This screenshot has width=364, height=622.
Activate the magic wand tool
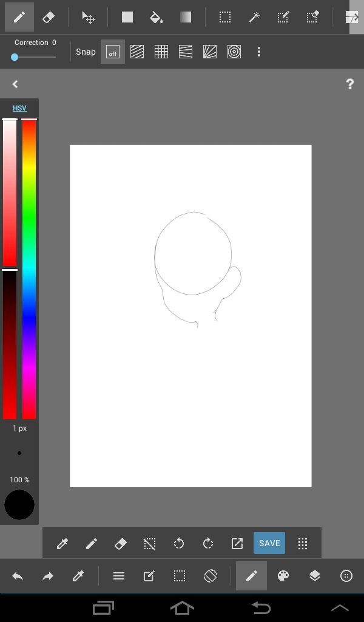[x=254, y=17]
